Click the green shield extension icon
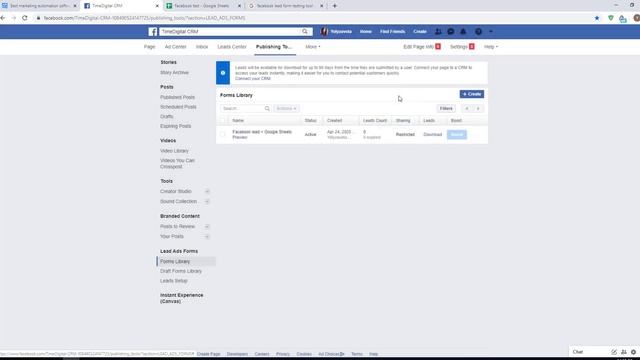The width and height of the screenshot is (640, 360). [611, 18]
